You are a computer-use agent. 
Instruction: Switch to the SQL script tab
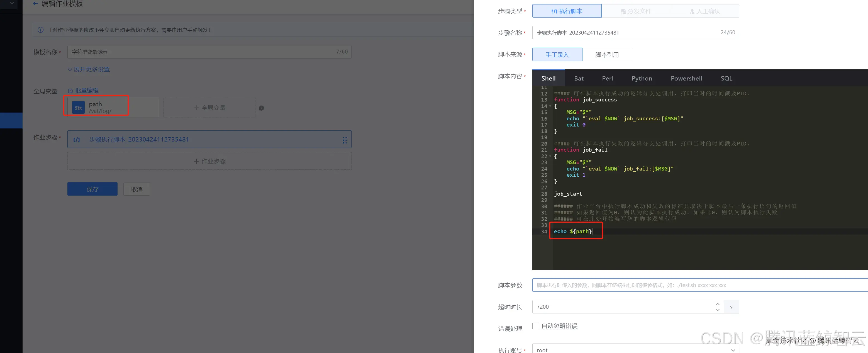pyautogui.click(x=726, y=78)
